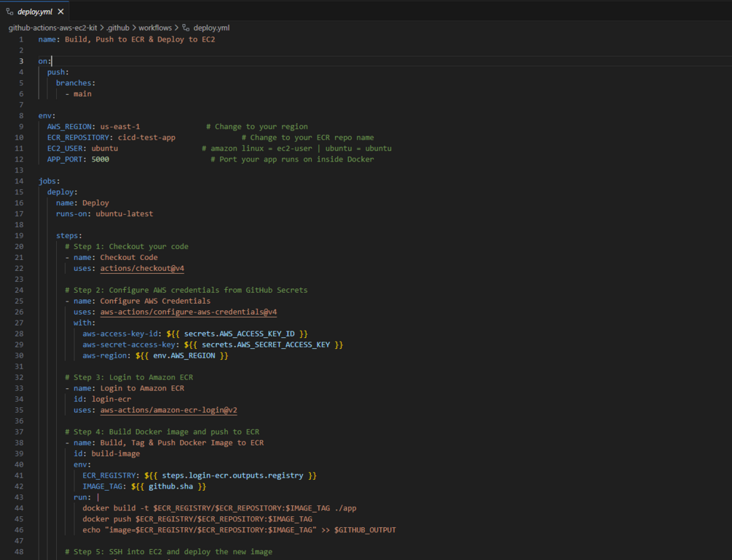Click the 'cicd-test-app' repository value
This screenshot has height=560, width=732.
pos(146,138)
